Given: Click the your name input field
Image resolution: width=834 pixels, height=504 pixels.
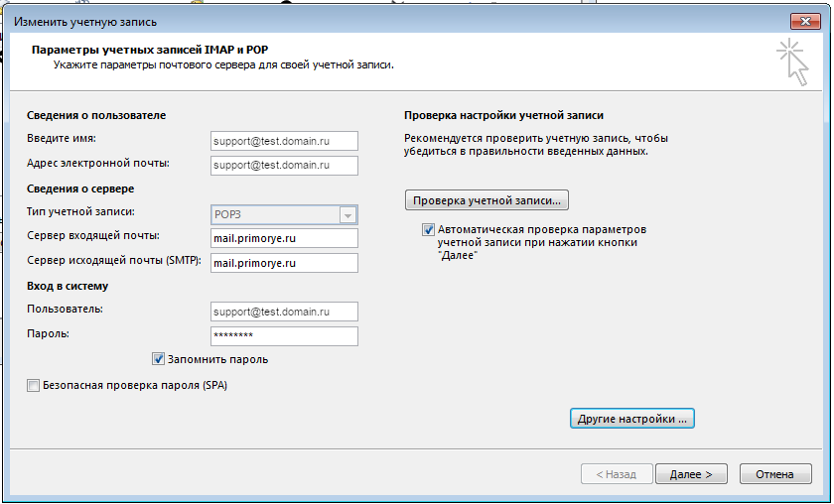Looking at the screenshot, I should [284, 141].
